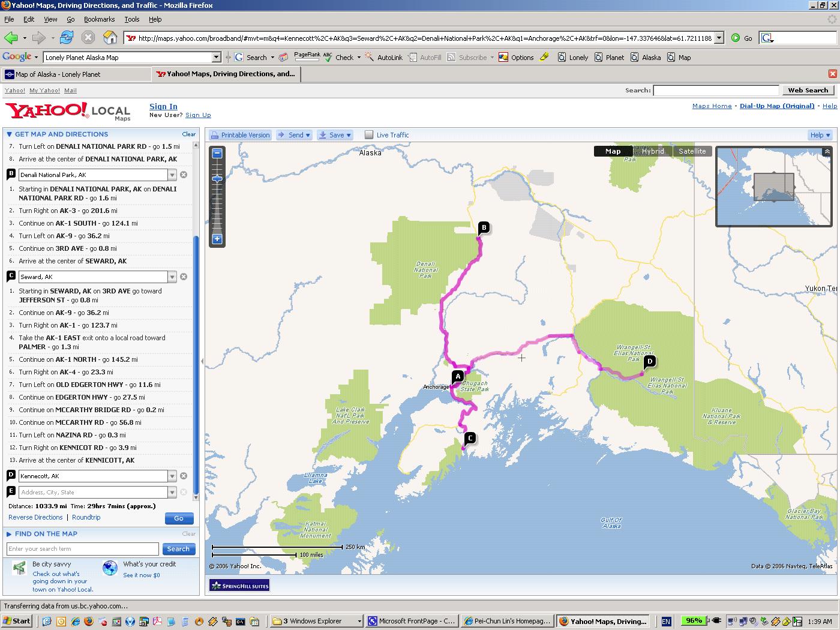
Task: Click the Web Search button
Action: [x=808, y=90]
